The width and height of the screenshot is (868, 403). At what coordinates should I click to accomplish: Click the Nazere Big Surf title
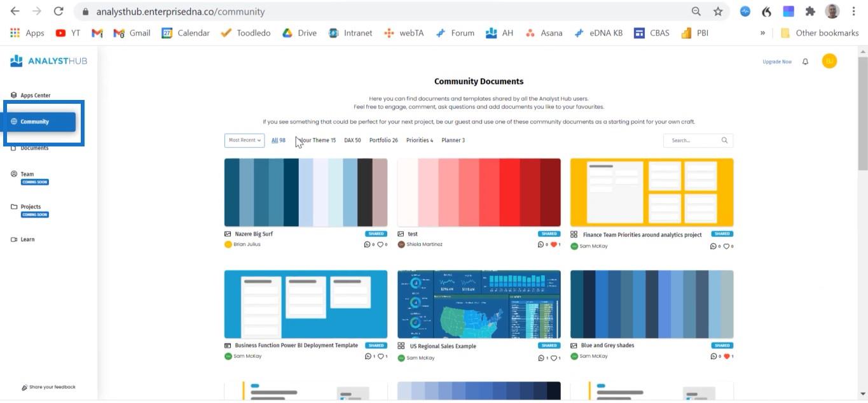pos(254,234)
